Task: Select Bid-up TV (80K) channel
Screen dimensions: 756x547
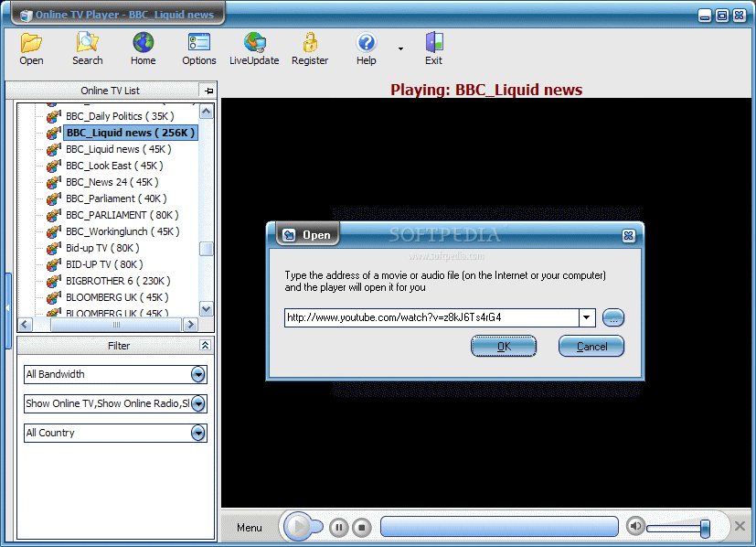Action: [x=102, y=248]
